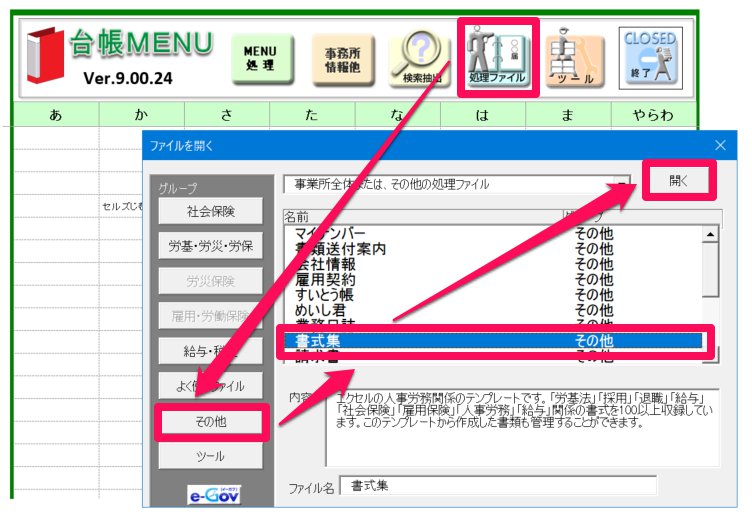Select the ま index tab
This screenshot has width=752, height=515.
click(x=568, y=115)
